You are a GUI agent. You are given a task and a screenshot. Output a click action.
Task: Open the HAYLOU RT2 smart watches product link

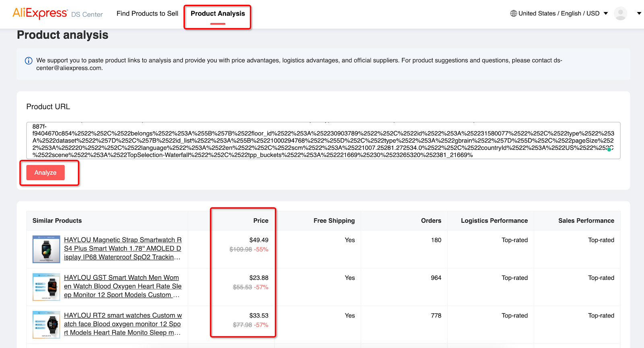click(123, 324)
